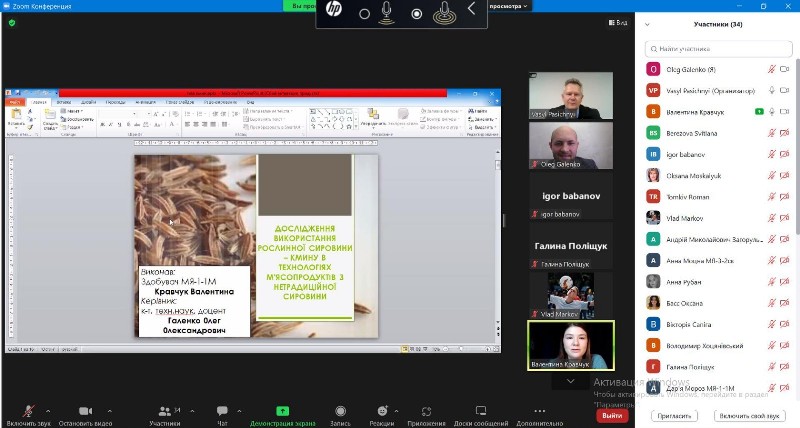Viewport: 800px width, 428px height.
Task: Change layout with the Вид button
Action: click(616, 21)
